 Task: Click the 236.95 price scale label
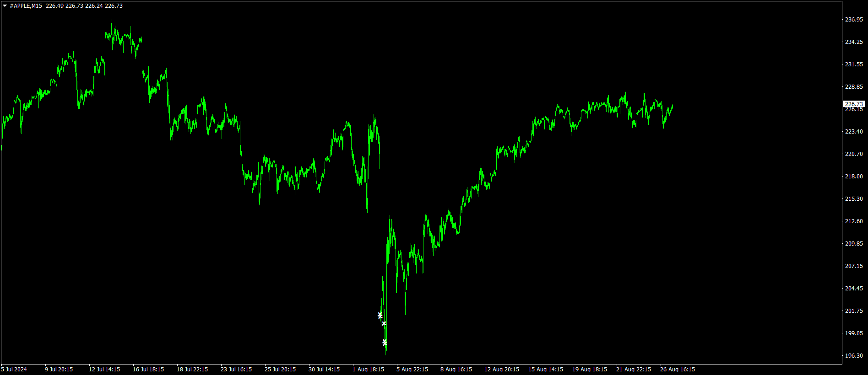tap(854, 20)
